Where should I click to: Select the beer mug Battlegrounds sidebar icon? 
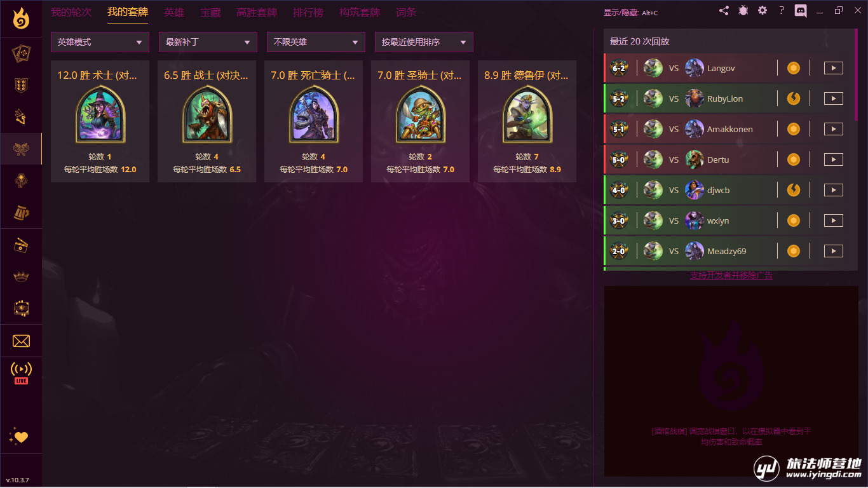[x=21, y=213]
